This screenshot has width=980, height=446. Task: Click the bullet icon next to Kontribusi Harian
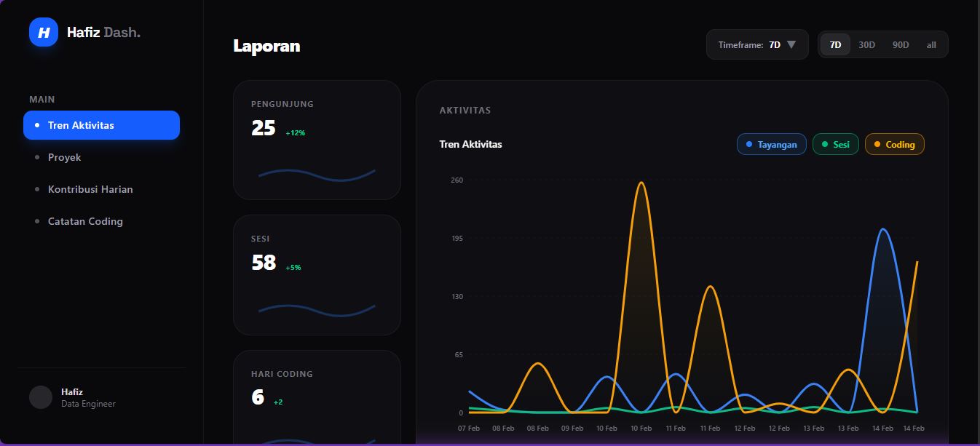coord(36,189)
